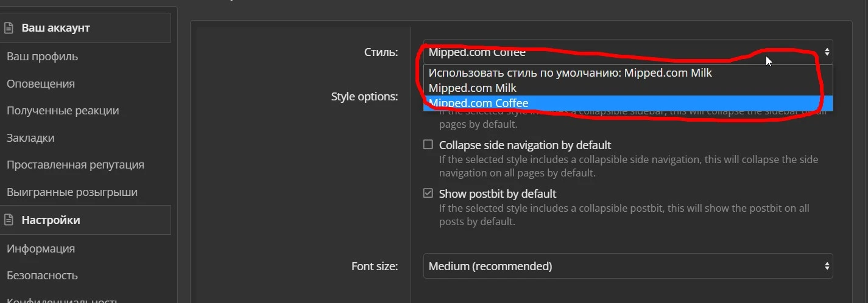Click the document icon beside Ваш аккаунт

pyautogui.click(x=9, y=28)
